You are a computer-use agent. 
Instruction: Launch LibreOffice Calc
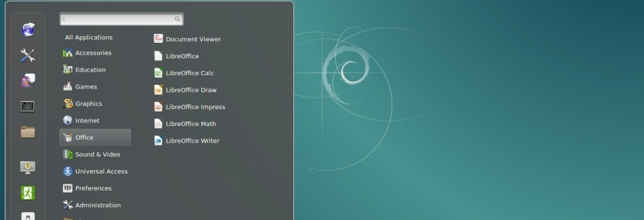184,73
